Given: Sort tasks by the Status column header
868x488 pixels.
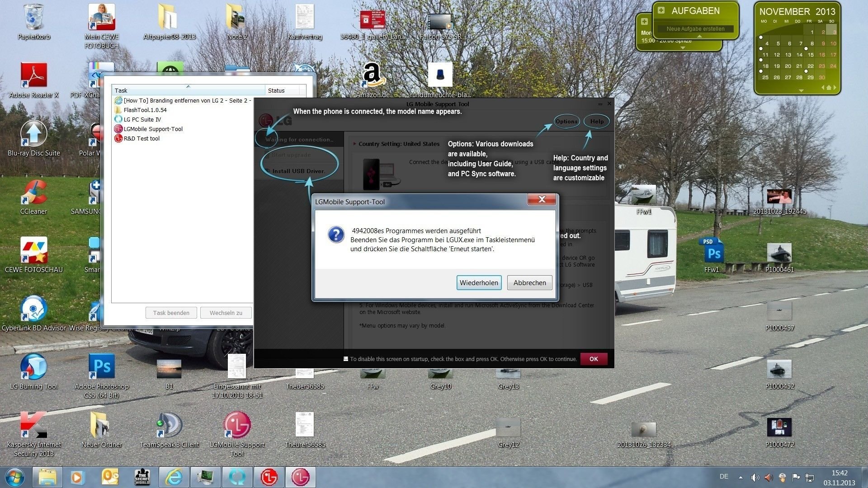Looking at the screenshot, I should pos(283,90).
